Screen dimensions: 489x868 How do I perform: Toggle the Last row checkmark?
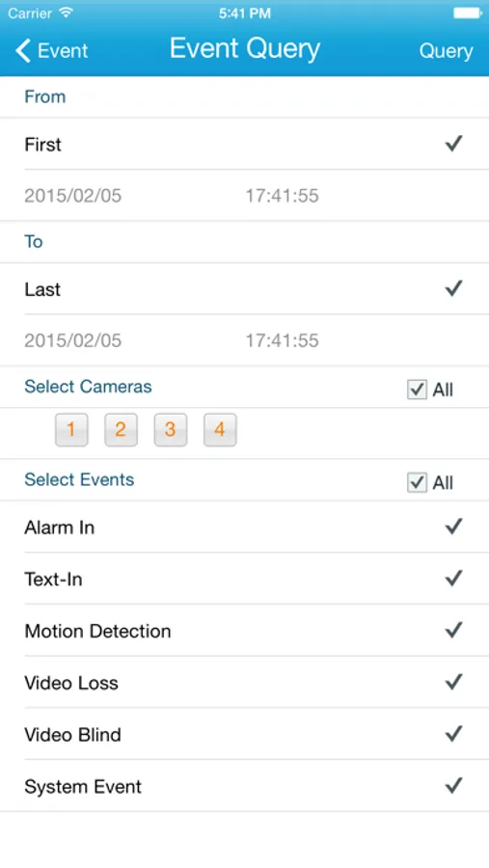pyautogui.click(x=453, y=288)
